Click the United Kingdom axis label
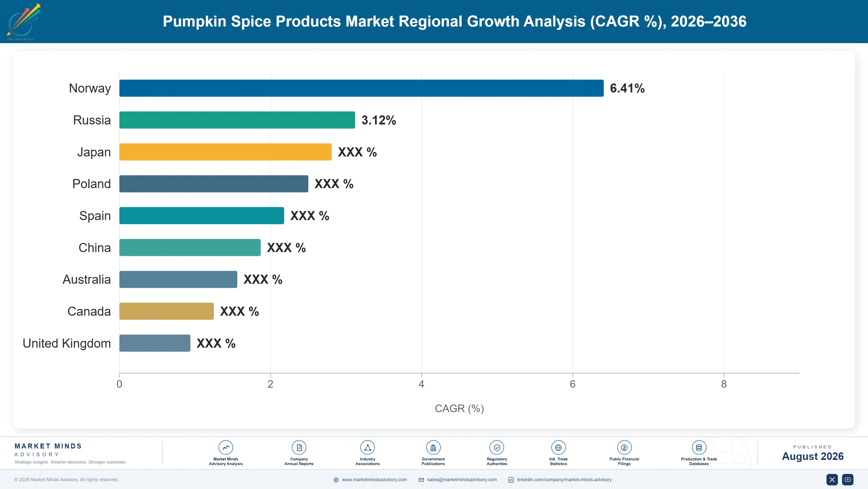868x489 pixels. (x=66, y=344)
